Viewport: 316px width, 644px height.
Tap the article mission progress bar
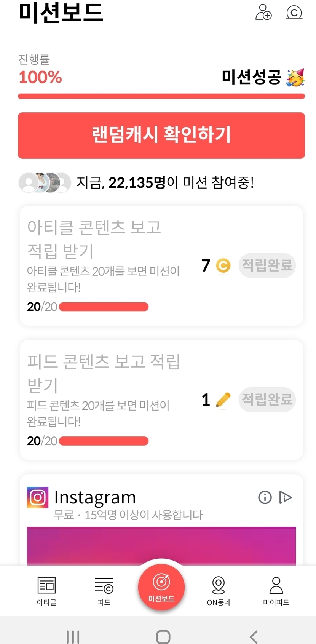coord(104,307)
